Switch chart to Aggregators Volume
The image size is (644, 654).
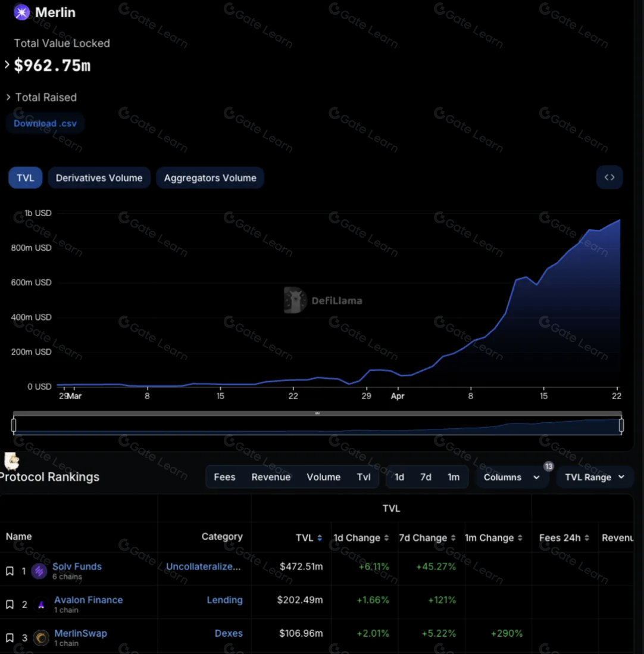pyautogui.click(x=210, y=177)
